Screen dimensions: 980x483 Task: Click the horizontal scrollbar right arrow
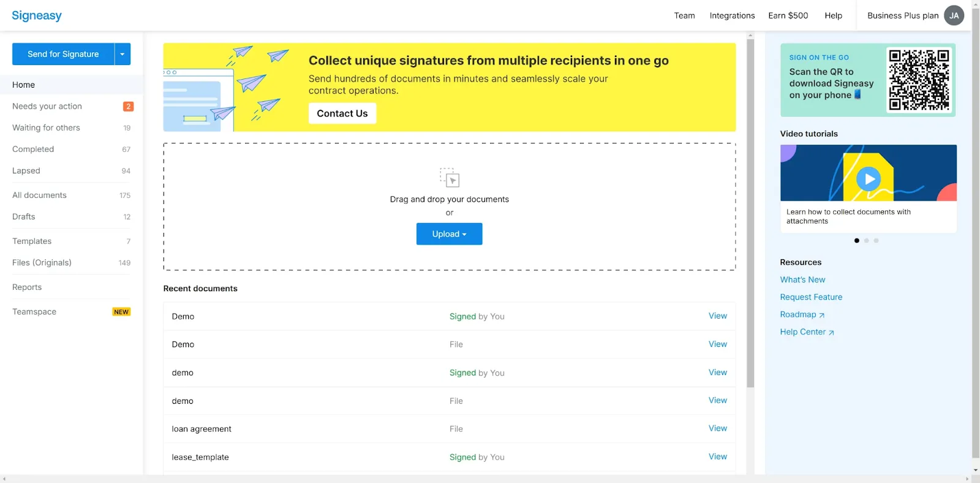[x=967, y=479]
